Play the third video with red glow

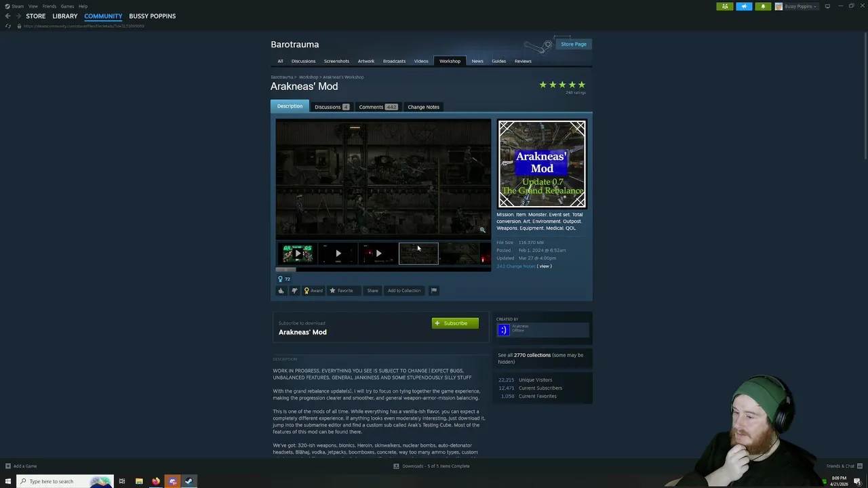tap(378, 253)
